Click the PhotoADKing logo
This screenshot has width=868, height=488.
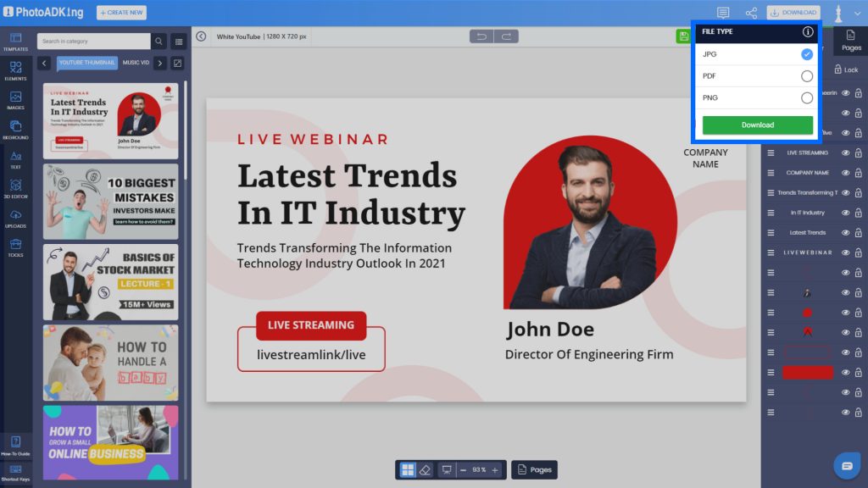[x=43, y=12]
